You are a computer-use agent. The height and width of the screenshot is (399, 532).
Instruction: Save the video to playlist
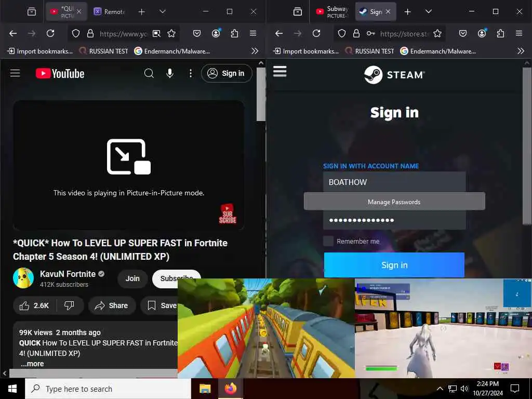pyautogui.click(x=159, y=305)
